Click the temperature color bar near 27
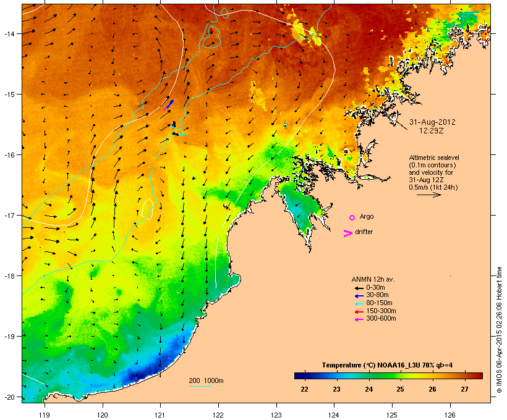 click(464, 376)
